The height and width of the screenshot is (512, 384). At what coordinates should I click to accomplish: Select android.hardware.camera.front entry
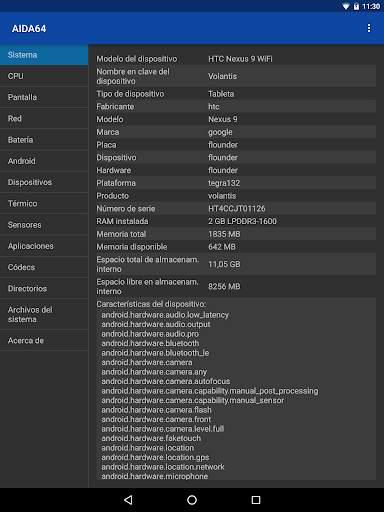tap(156, 419)
